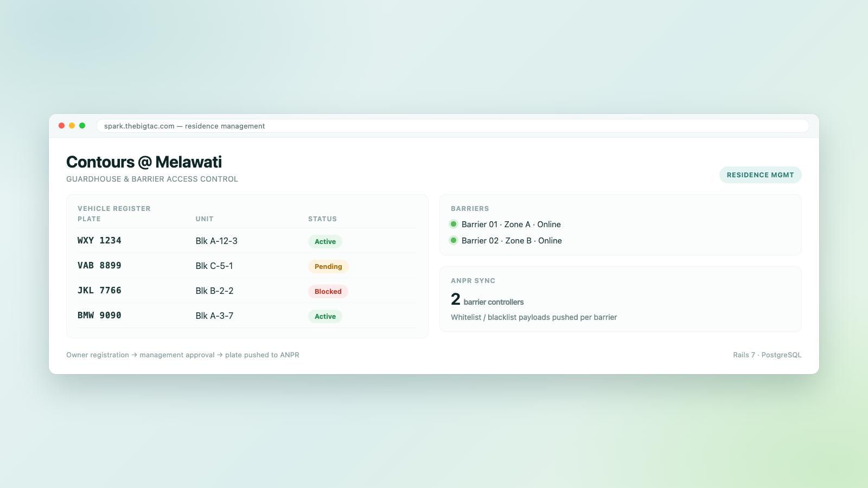The height and width of the screenshot is (488, 868).
Task: Click the Whitelist / blacklist payloads description
Action: 534,317
